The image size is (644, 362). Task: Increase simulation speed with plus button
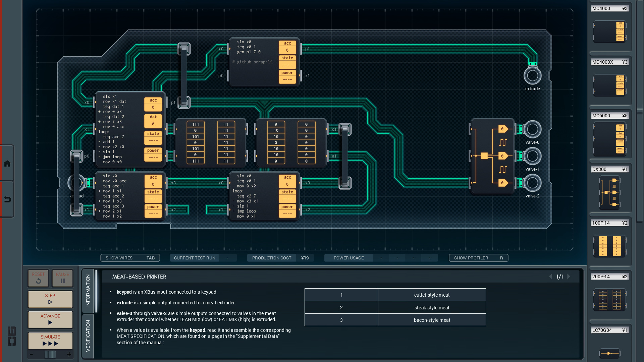point(69,354)
